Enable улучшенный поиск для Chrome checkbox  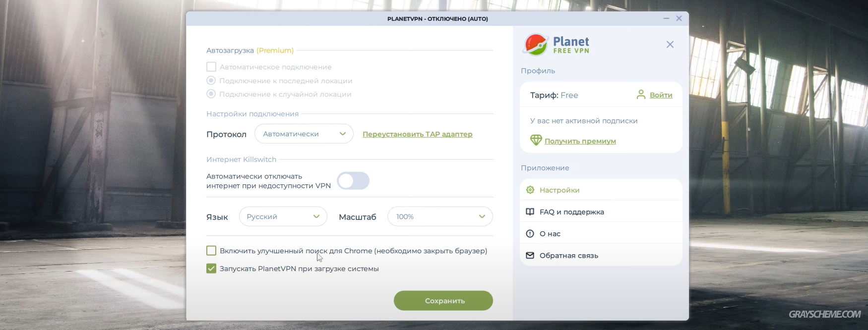pos(211,251)
